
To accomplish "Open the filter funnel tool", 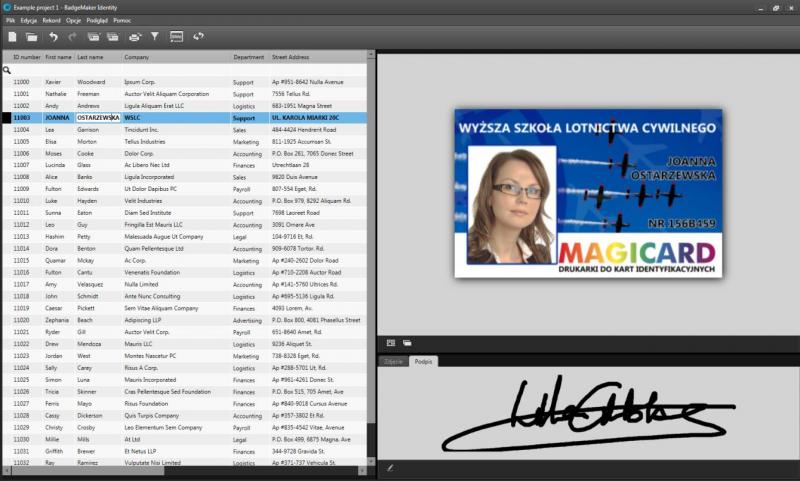I will coord(155,36).
